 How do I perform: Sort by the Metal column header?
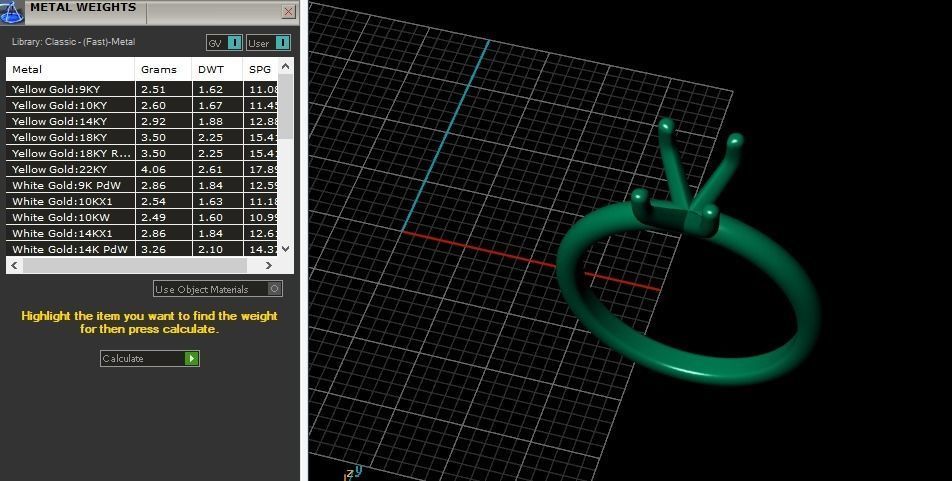pyautogui.click(x=70, y=69)
